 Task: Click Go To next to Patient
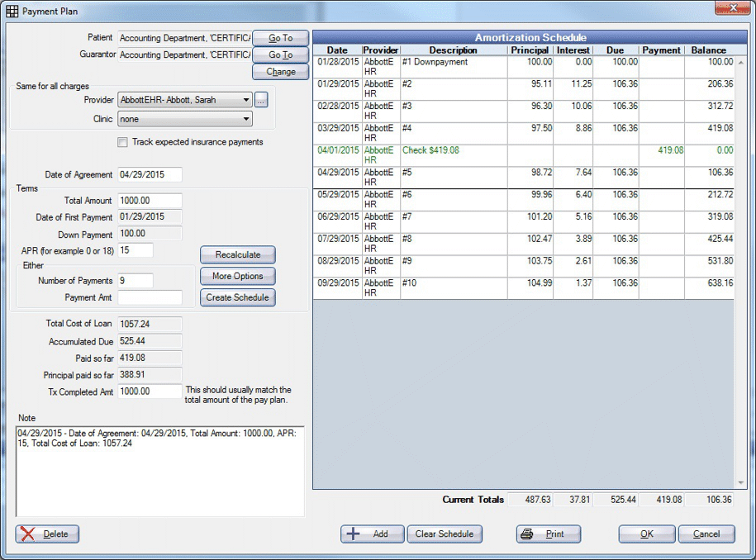coord(280,38)
